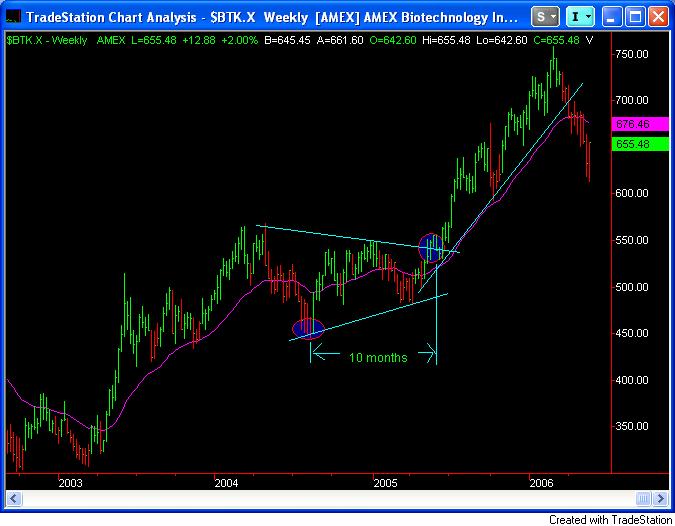Click the left scroll arrow of the chart scrollbar

[x=13, y=498]
